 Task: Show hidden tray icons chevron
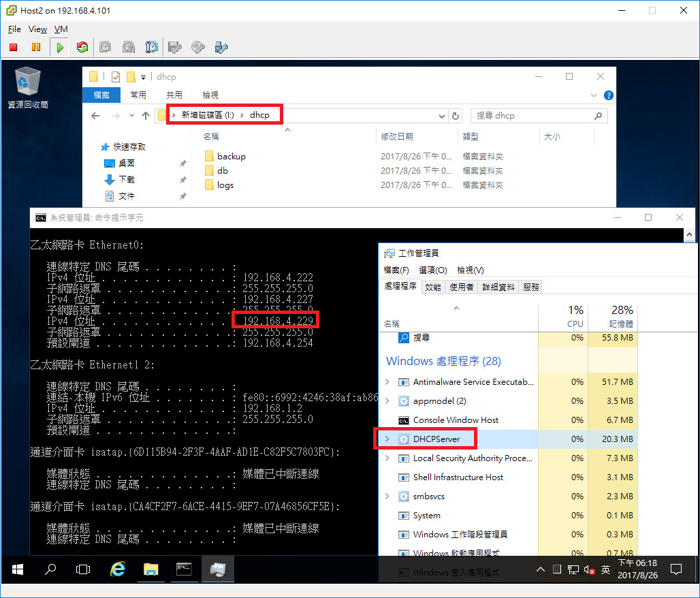(x=540, y=569)
